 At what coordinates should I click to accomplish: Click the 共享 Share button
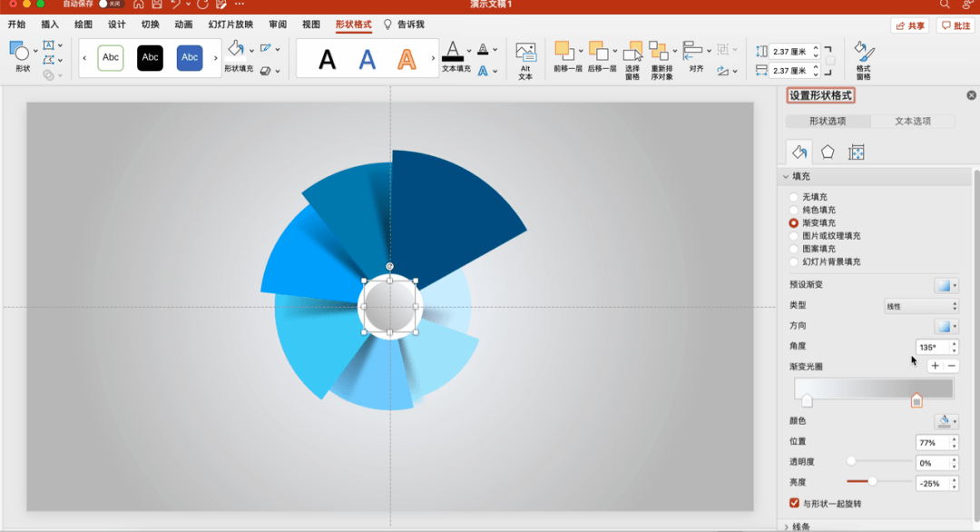[x=909, y=25]
